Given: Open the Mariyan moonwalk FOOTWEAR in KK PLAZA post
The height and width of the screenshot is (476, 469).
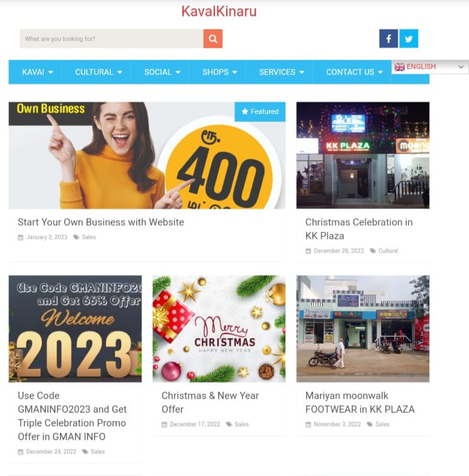Looking at the screenshot, I should pyautogui.click(x=360, y=402).
